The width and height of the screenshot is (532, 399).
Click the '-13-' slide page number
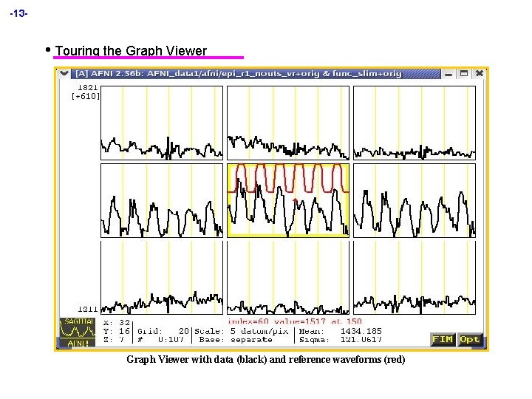point(18,13)
